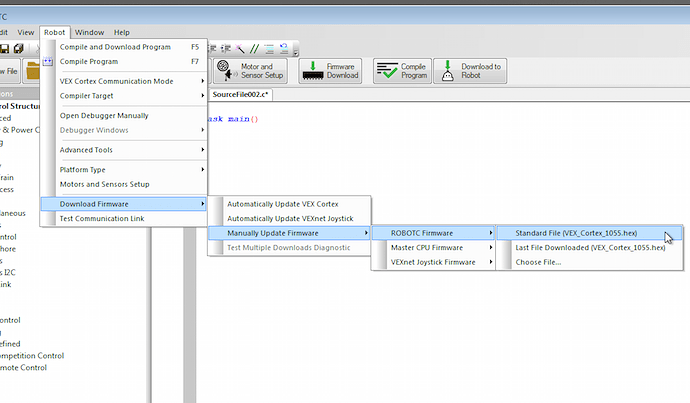
Task: Click the increase indent toolbar icon
Action: click(226, 48)
